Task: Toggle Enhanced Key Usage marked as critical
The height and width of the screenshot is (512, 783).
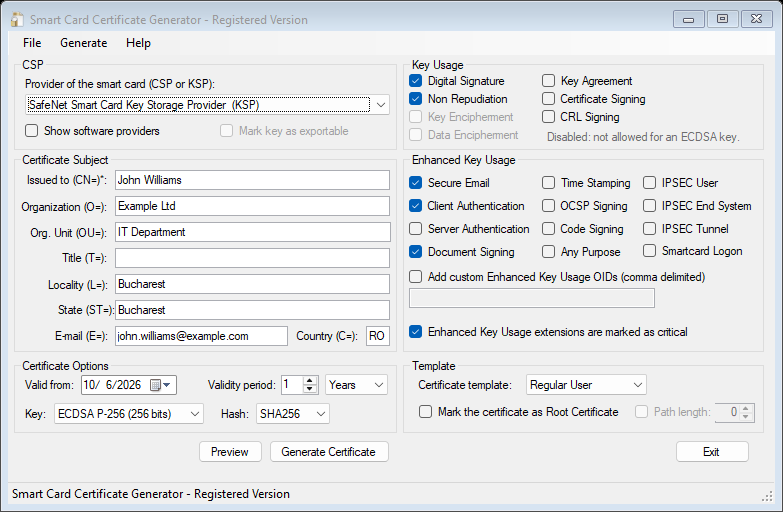Action: (415, 332)
